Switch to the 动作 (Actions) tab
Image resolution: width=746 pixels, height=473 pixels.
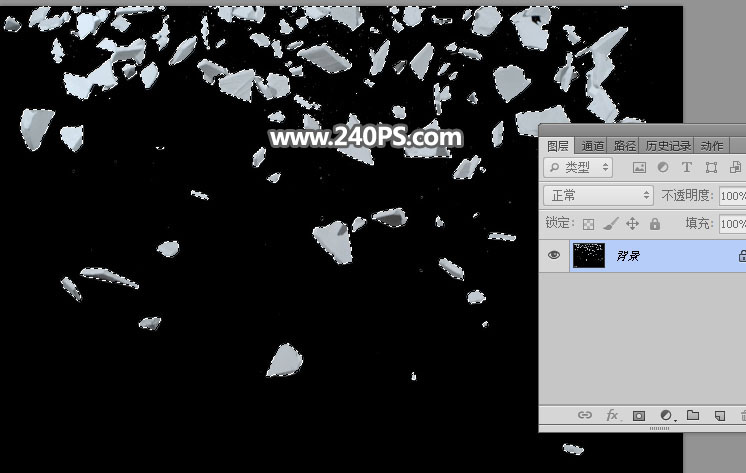pos(712,146)
